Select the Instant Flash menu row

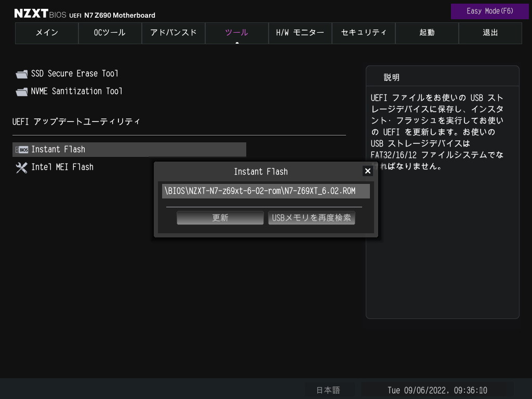(129, 150)
